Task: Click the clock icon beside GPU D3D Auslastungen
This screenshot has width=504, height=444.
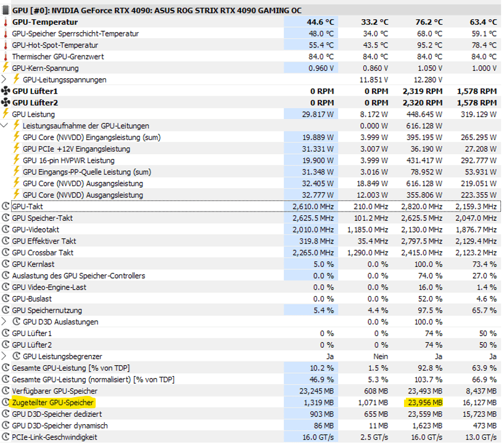Action: pyautogui.click(x=17, y=322)
